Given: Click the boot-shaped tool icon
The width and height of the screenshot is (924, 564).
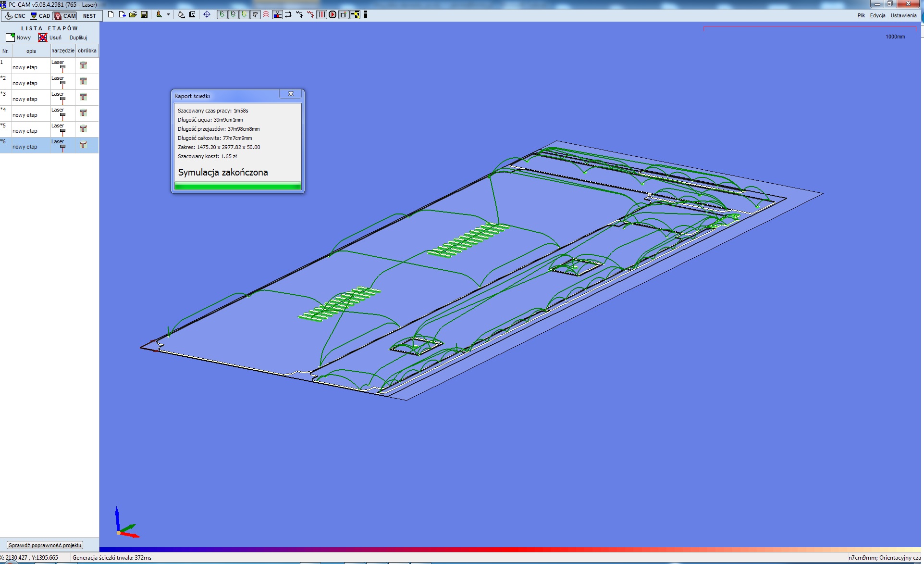Looking at the screenshot, I should click(159, 14).
